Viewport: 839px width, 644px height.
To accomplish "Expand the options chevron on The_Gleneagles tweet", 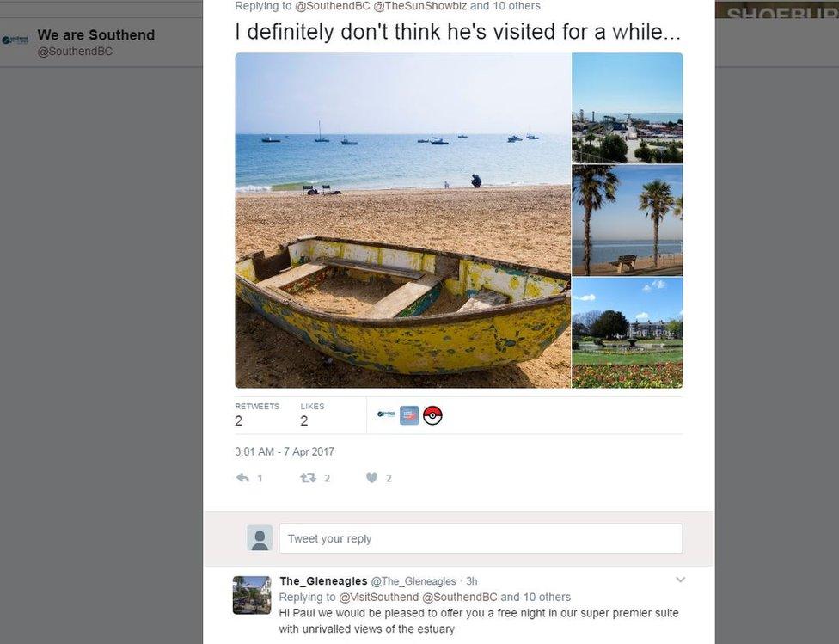I will [680, 580].
